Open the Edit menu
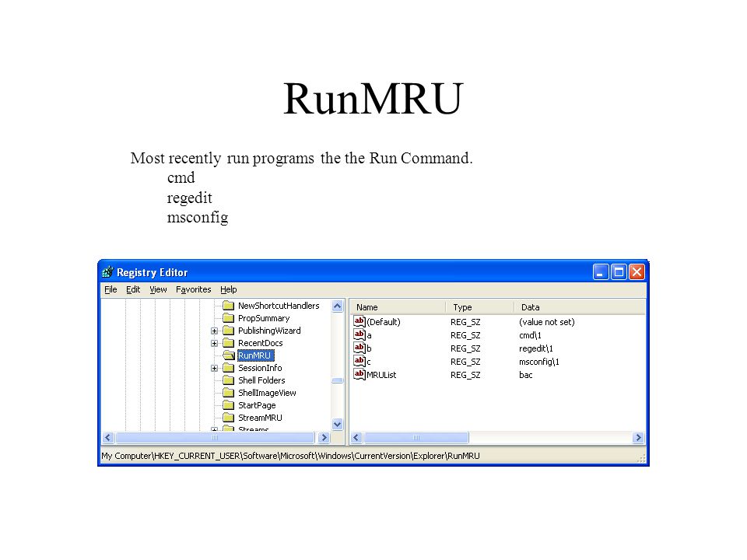 (133, 289)
